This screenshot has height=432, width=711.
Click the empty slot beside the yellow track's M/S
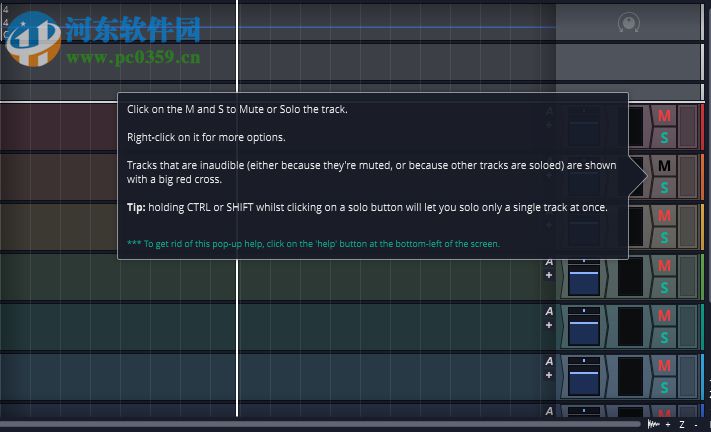coord(687,226)
